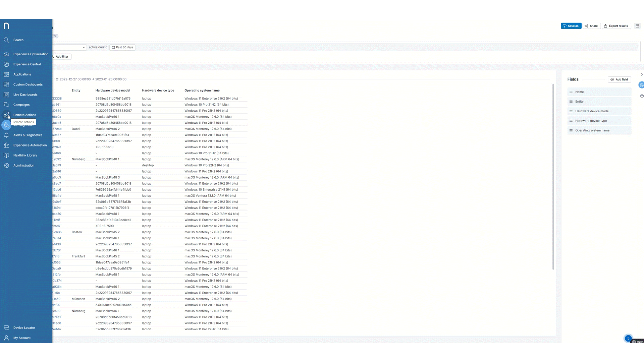The width and height of the screenshot is (644, 362).
Task: Select the highlighted Investigations icon
Action: point(6,125)
